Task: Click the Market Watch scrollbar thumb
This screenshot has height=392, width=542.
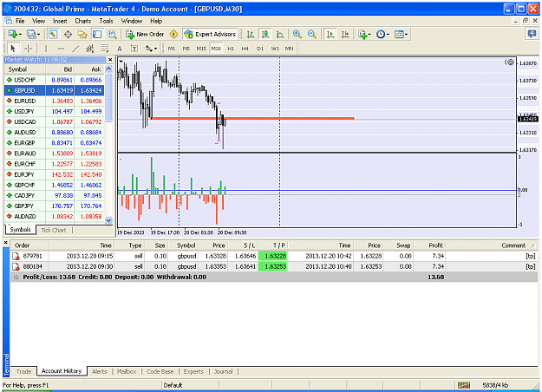Action: [108, 97]
